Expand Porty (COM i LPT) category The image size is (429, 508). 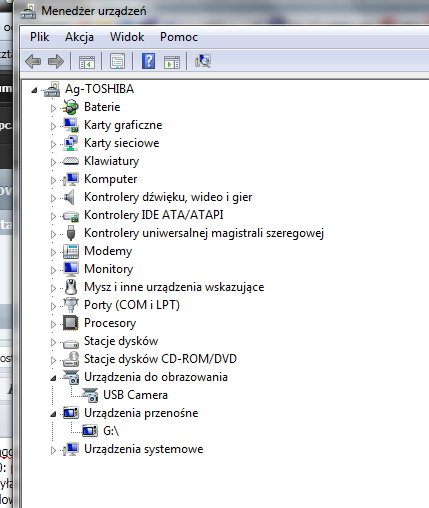53,306
